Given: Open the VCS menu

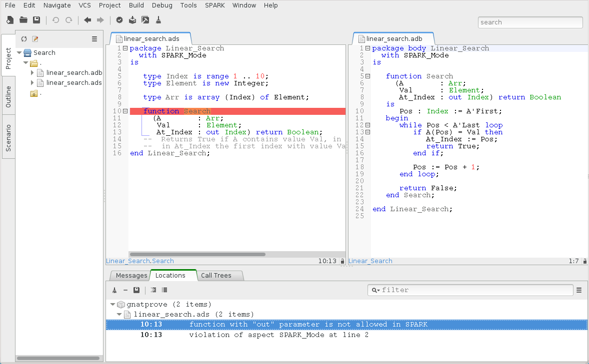Looking at the screenshot, I should coord(85,5).
